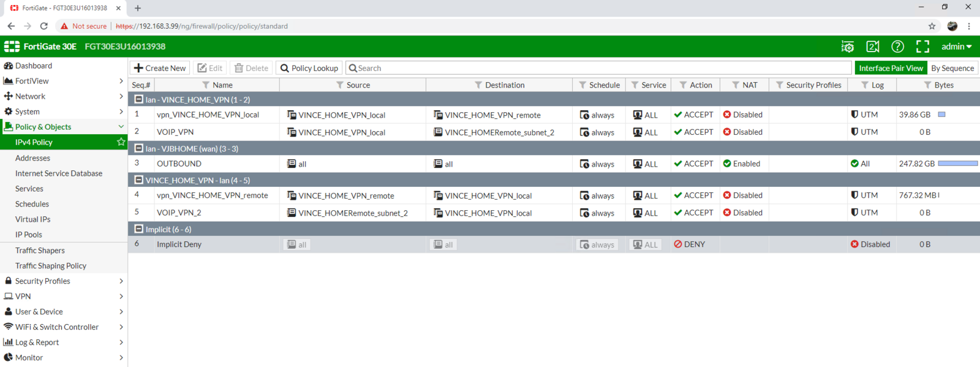Click the OUTBOUND bytes usage bar
Image resolution: width=980 pixels, height=367 pixels.
958,164
